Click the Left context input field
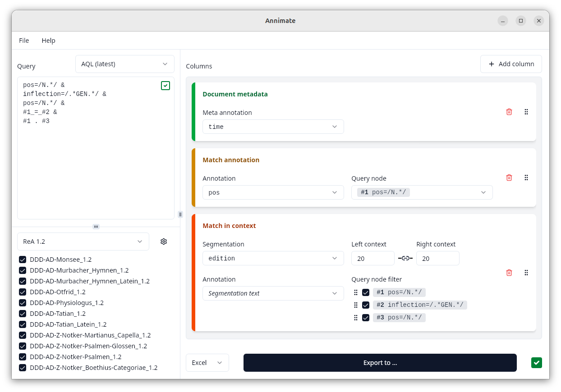Screen dimensions: 561x392 pyautogui.click(x=373, y=258)
